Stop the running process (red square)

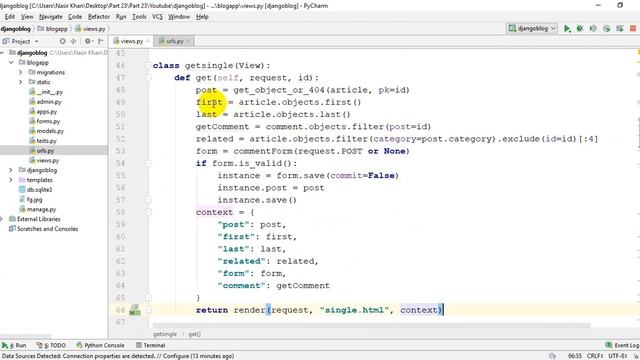633,29
